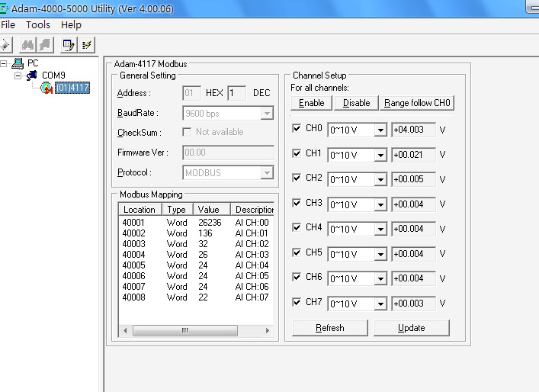Viewport: 539px width, 392px height.
Task: Click the greyed toolbar icon beside the binoculars
Action: [46, 45]
